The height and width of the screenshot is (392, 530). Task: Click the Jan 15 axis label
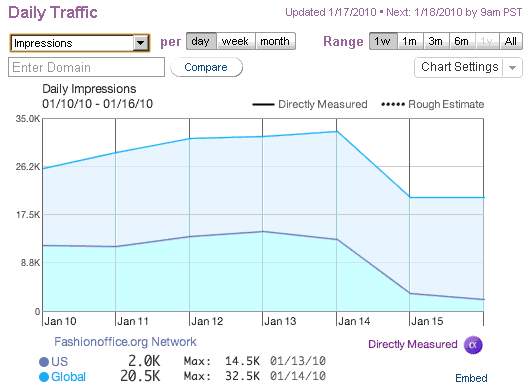tap(427, 321)
